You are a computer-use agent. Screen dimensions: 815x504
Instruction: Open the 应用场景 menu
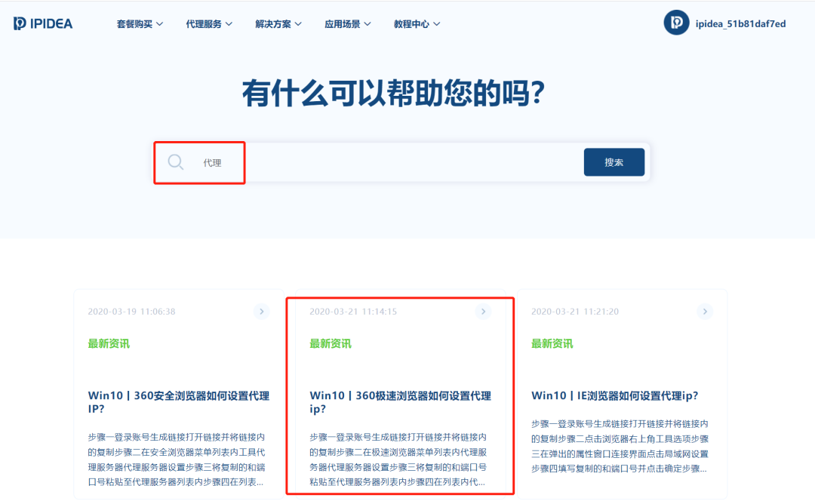(x=348, y=24)
